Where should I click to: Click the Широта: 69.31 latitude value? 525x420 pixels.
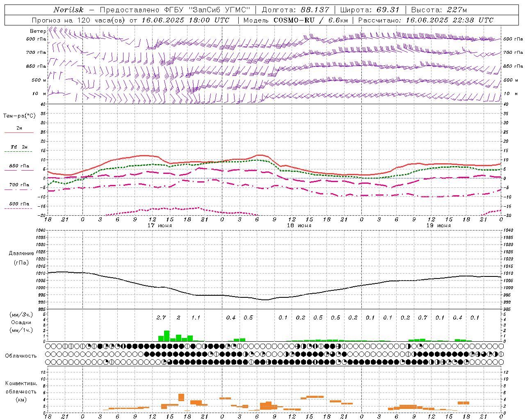point(370,10)
